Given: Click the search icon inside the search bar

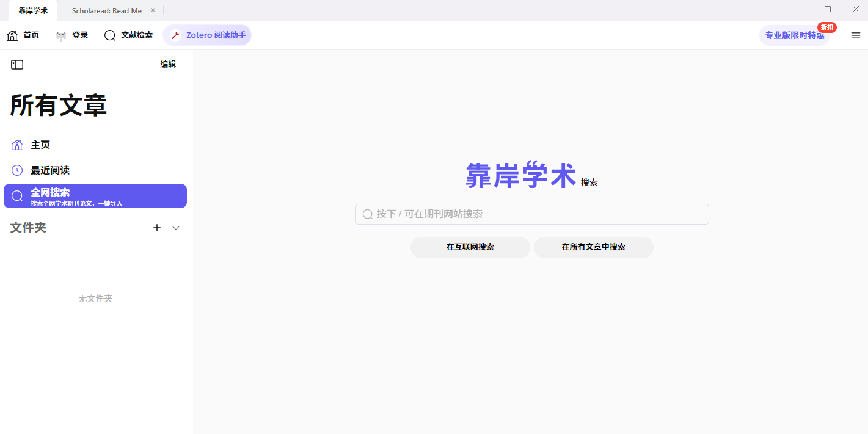Looking at the screenshot, I should pos(367,214).
